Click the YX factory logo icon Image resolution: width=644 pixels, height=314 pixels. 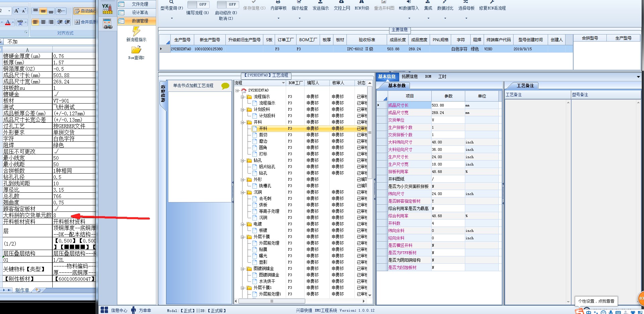(x=107, y=8)
